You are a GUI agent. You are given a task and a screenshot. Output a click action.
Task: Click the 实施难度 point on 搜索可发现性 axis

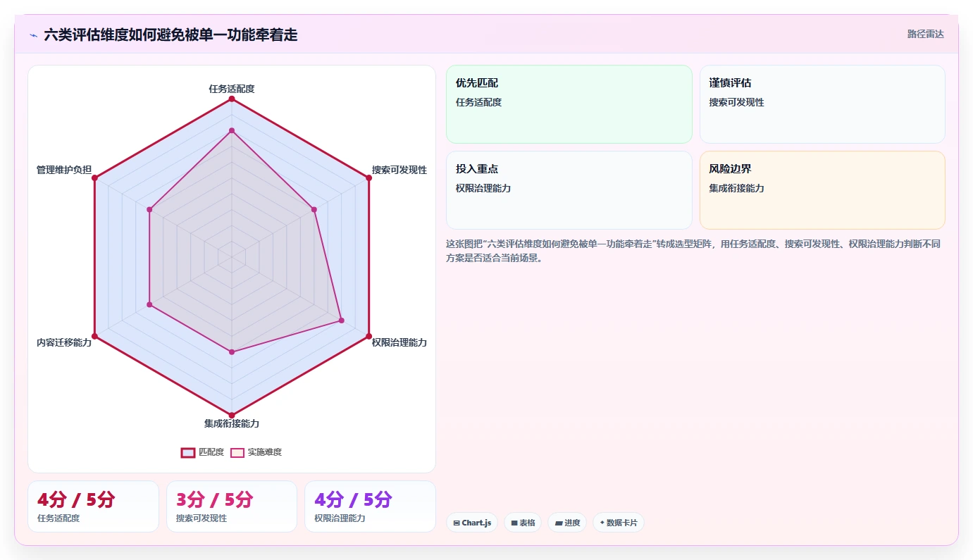[x=314, y=209]
